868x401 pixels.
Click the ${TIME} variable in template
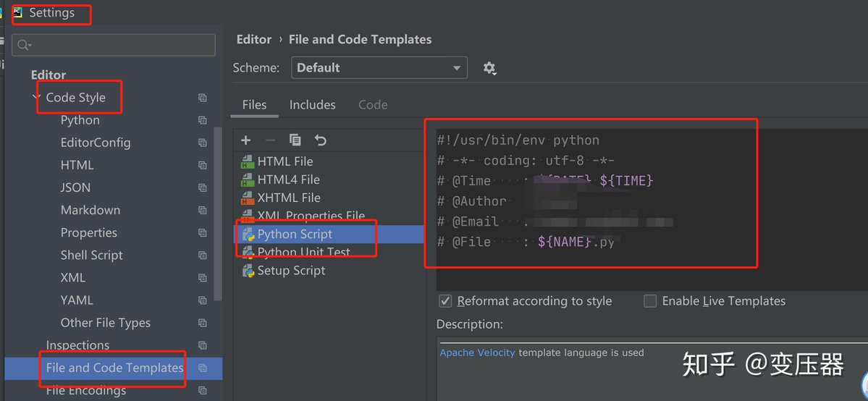pyautogui.click(x=627, y=181)
